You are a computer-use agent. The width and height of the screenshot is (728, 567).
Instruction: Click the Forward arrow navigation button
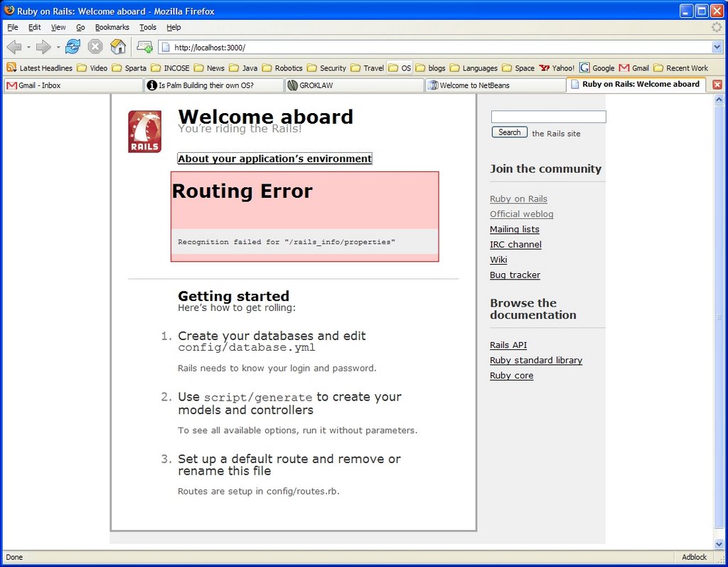(x=43, y=47)
